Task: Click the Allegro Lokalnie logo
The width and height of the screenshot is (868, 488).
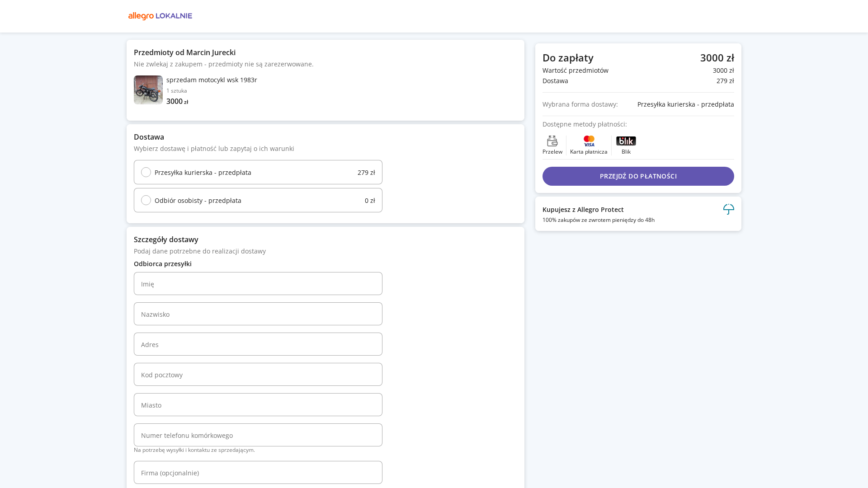Action: click(x=160, y=16)
